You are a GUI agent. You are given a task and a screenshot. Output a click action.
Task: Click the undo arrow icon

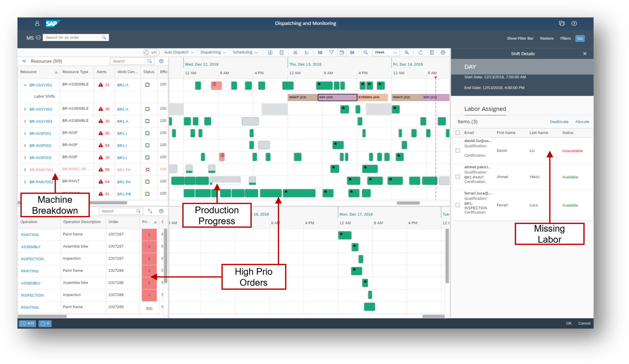point(307,52)
